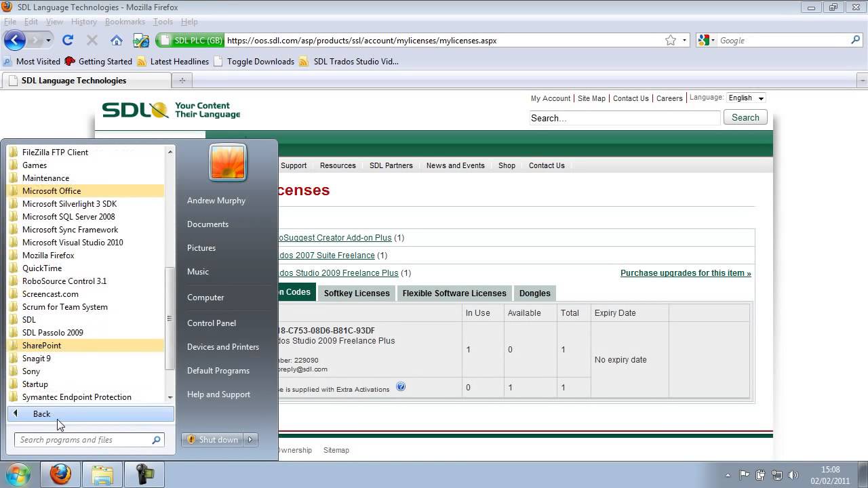Click the SDL site Search button
This screenshot has width=868, height=488.
[x=745, y=118]
